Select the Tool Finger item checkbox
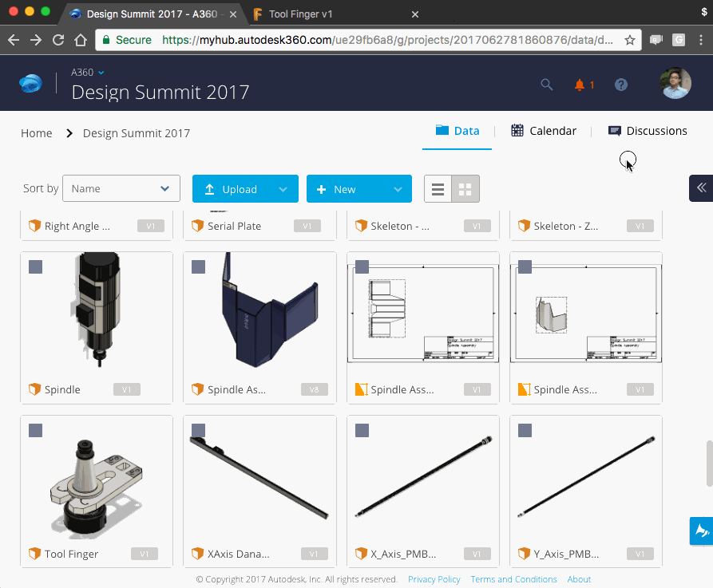 pos(35,430)
